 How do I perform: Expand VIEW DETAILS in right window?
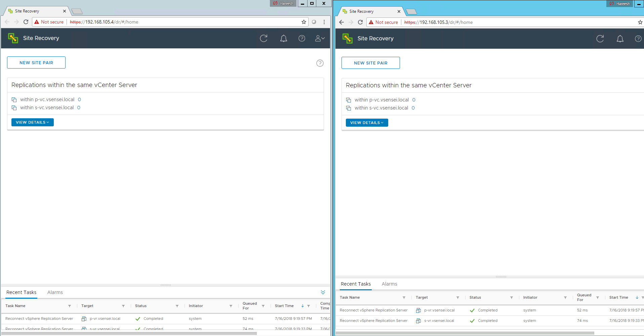(x=367, y=123)
